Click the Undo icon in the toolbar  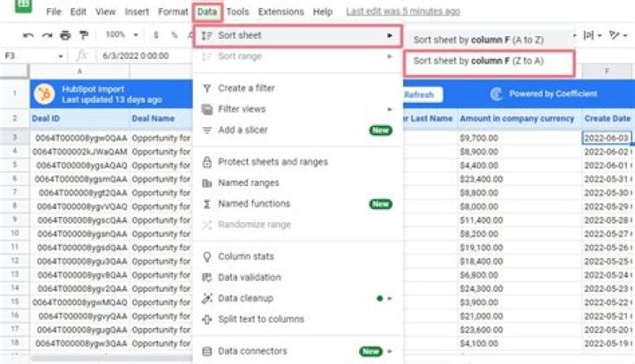29,35
